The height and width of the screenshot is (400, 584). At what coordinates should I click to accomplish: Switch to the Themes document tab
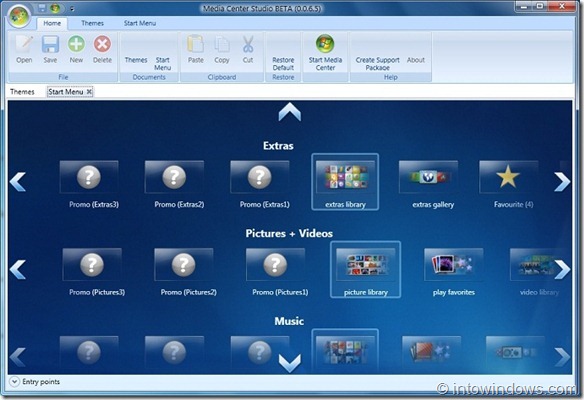[22, 92]
